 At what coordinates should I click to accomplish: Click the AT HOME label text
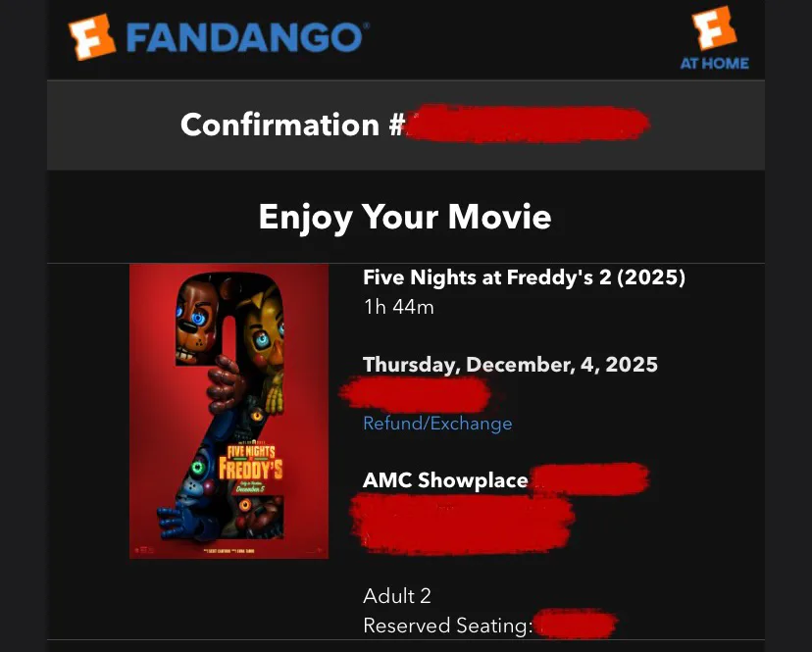[714, 64]
